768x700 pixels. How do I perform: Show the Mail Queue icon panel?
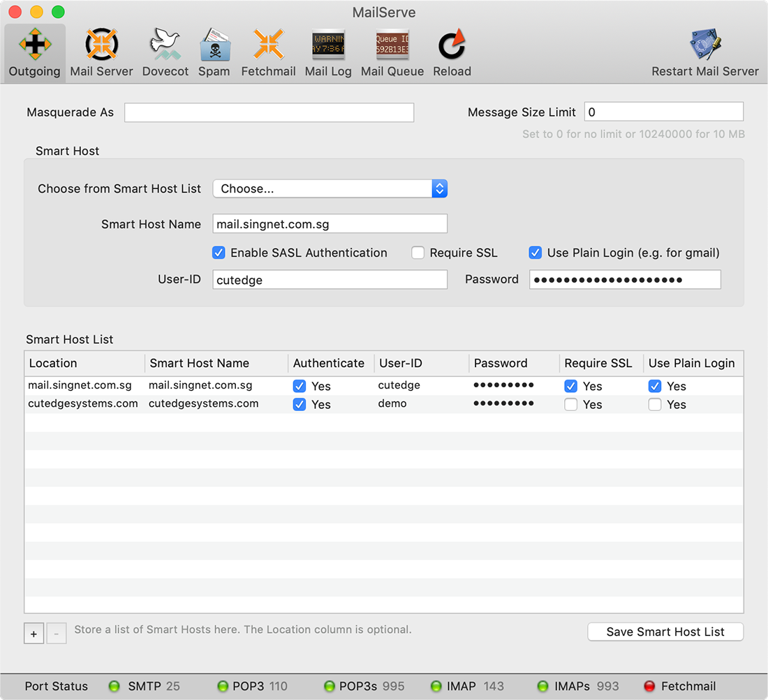click(392, 45)
